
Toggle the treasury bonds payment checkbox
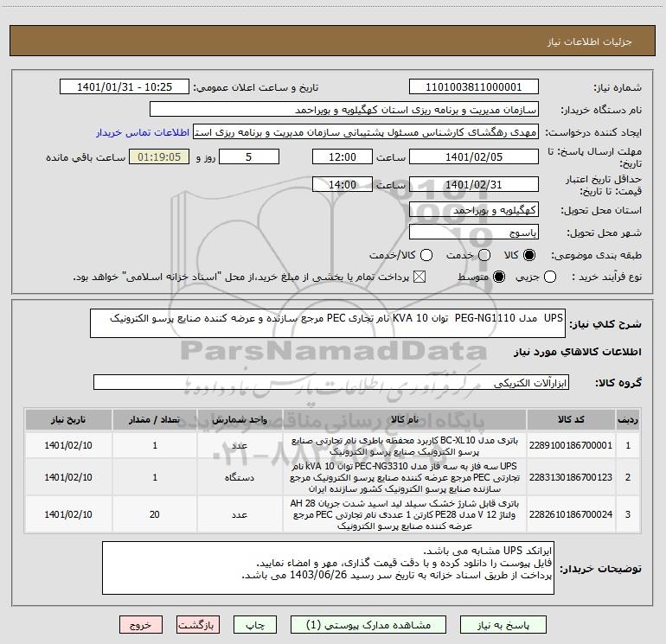(419, 277)
